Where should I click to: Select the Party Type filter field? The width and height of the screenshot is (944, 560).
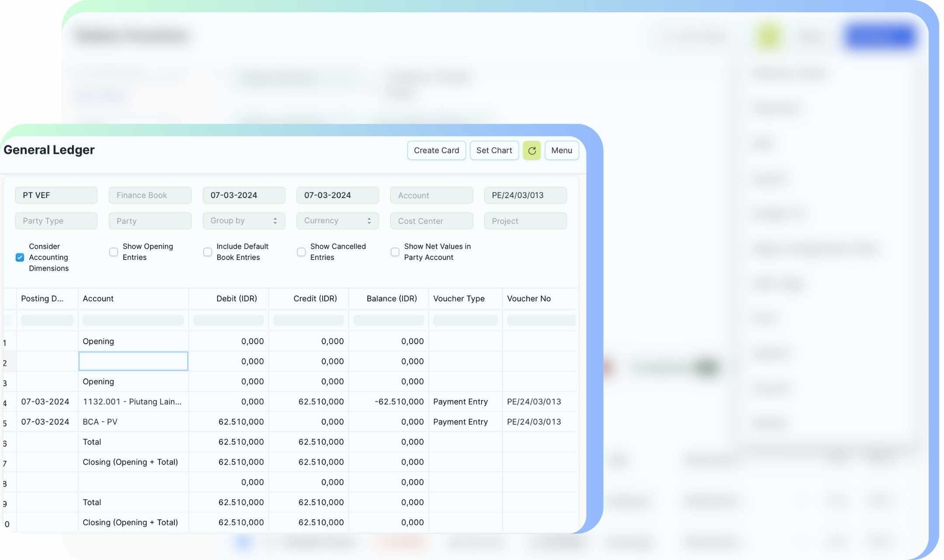click(x=56, y=221)
